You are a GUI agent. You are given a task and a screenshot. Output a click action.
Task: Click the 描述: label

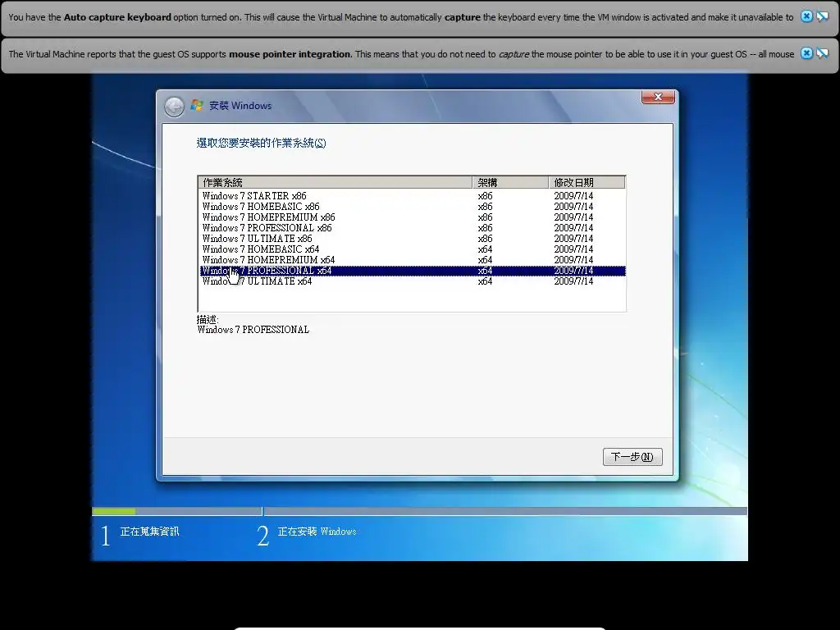208,320
